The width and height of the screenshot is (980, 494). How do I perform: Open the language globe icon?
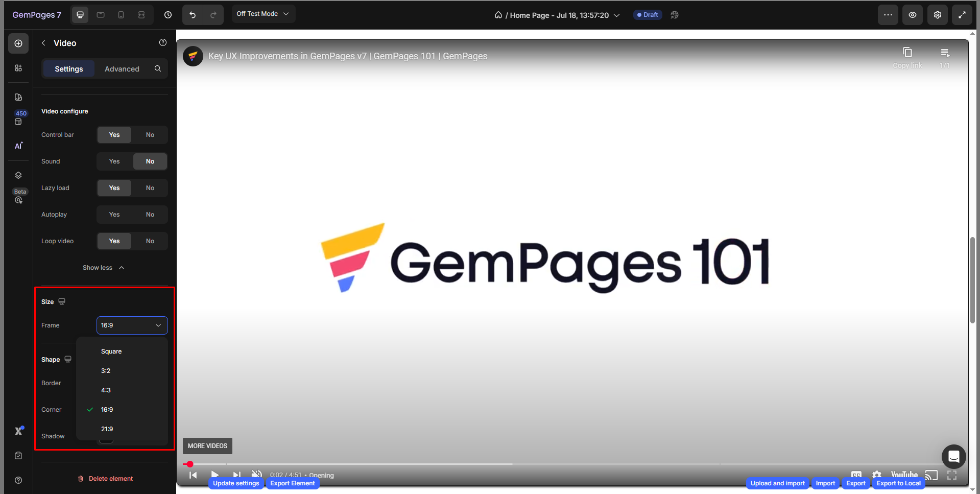pyautogui.click(x=675, y=15)
